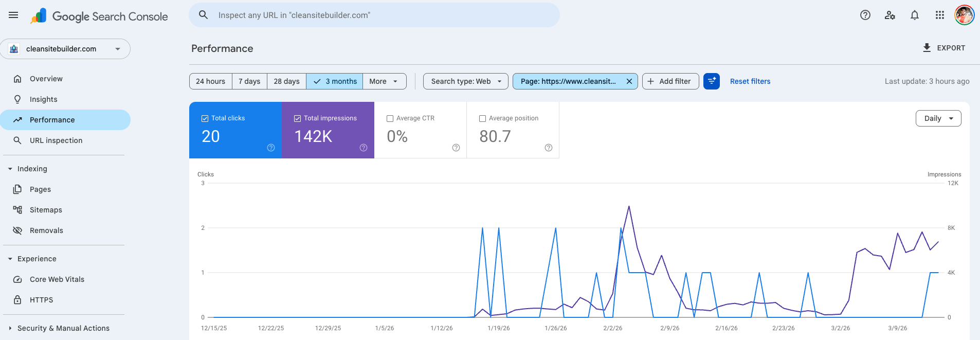Open the Google apps grid
The width and height of the screenshot is (980, 340).
pos(940,15)
